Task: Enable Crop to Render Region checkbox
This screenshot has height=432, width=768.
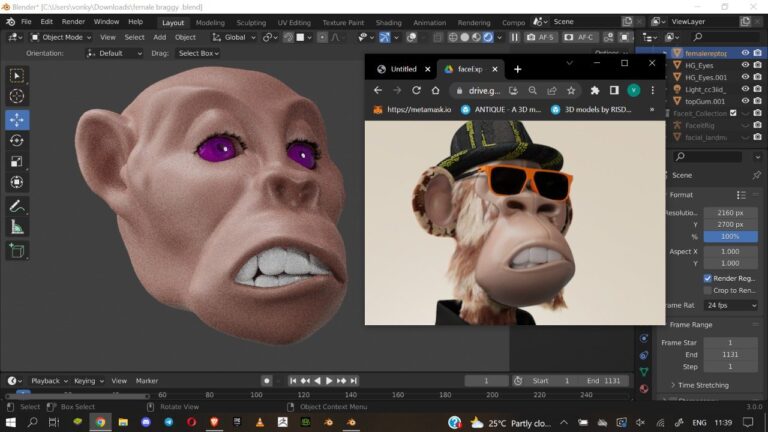Action: point(707,290)
